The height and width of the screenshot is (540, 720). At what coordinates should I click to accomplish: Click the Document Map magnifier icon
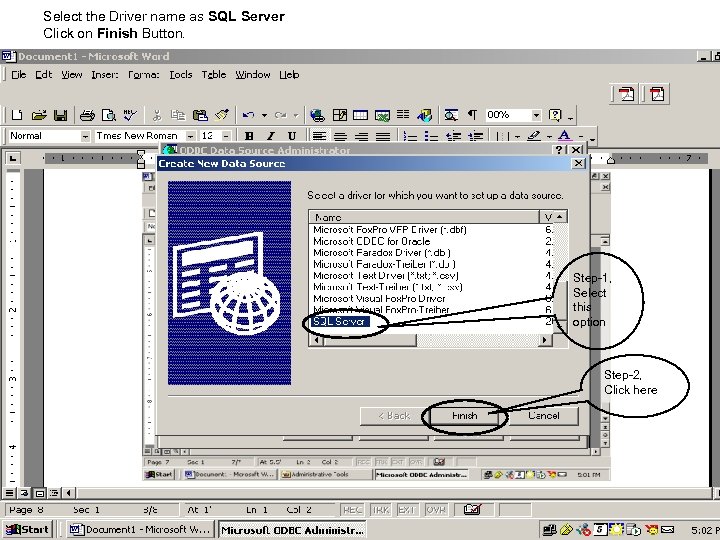click(x=451, y=115)
